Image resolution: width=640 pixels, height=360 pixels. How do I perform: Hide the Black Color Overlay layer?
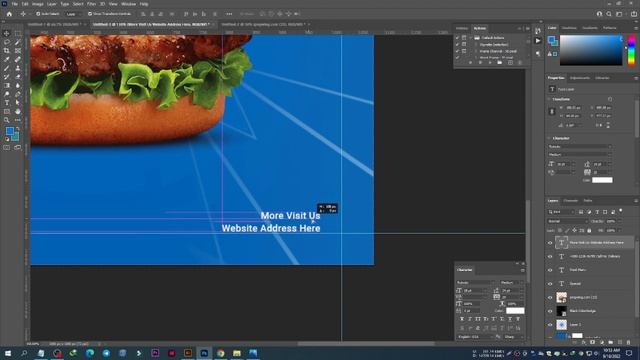pos(550,311)
